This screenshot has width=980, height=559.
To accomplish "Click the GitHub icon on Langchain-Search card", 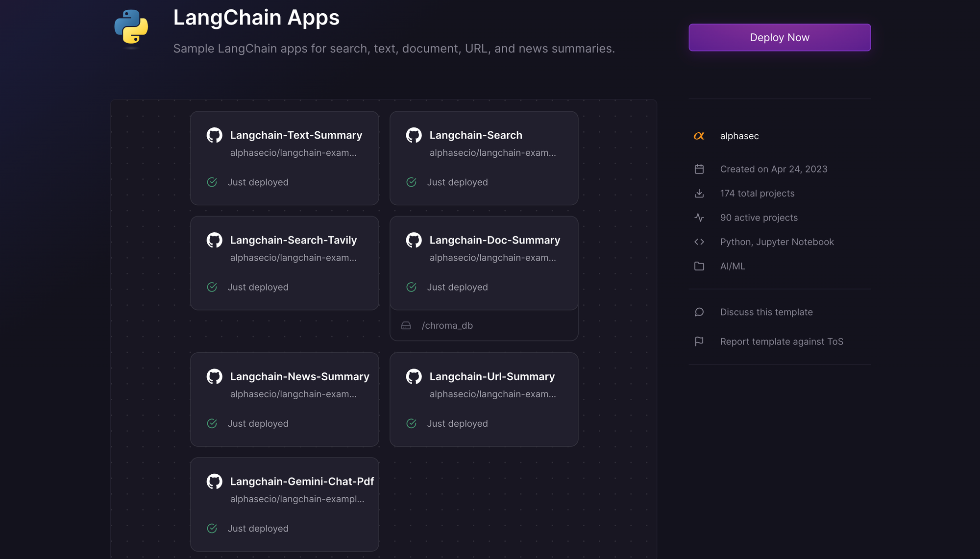I will (414, 135).
